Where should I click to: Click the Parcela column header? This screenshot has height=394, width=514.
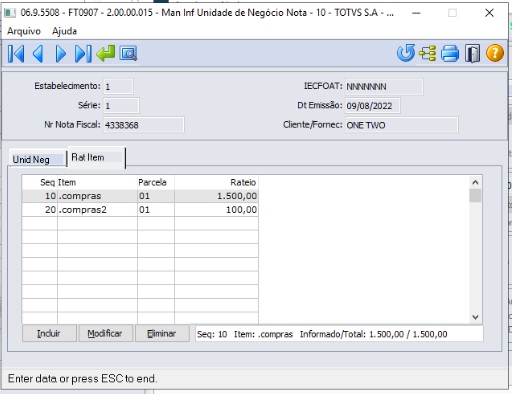(x=156, y=182)
